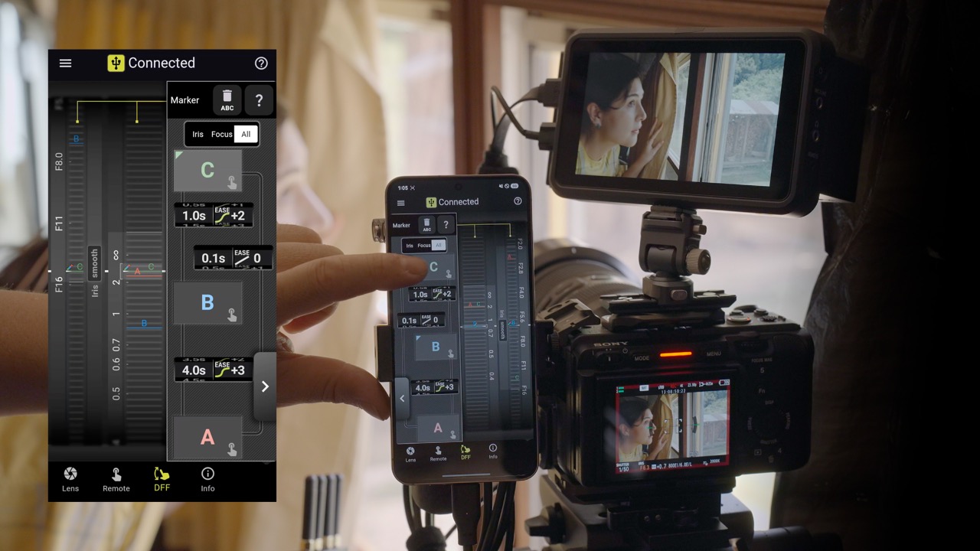Screen dimensions: 980x551
Task: Expand the side panel with the right chevron
Action: coord(265,386)
